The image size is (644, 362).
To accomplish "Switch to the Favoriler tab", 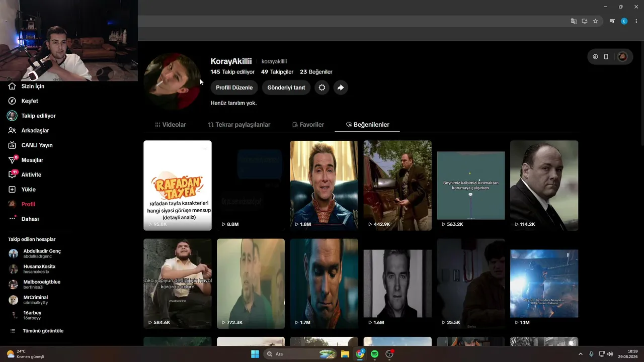I will point(308,125).
